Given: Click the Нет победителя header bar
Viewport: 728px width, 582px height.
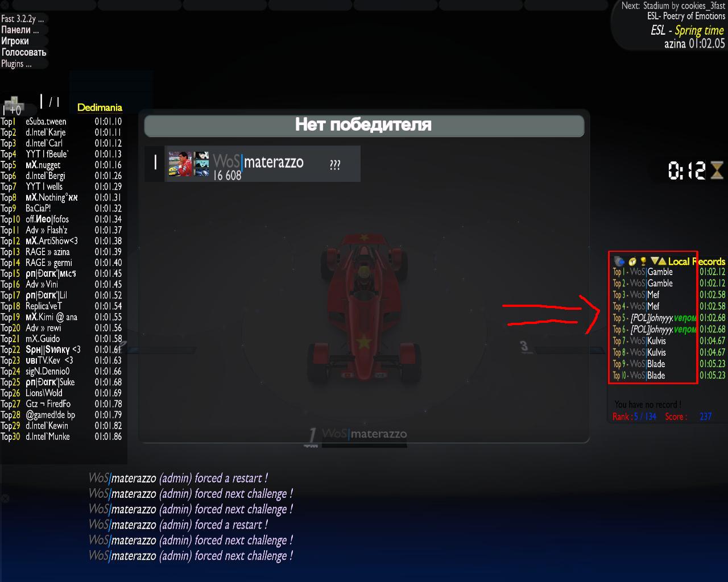Looking at the screenshot, I should pos(364,126).
